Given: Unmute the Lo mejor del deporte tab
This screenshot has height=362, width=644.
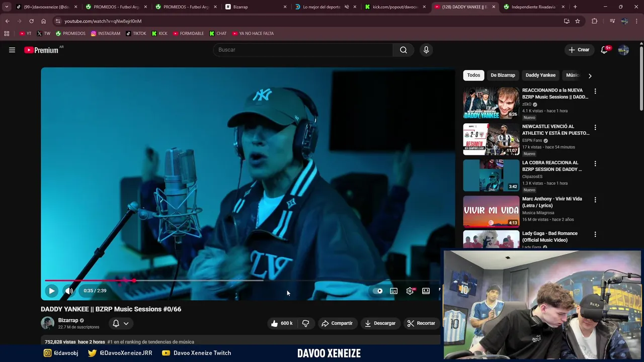Looking at the screenshot, I should (x=347, y=7).
